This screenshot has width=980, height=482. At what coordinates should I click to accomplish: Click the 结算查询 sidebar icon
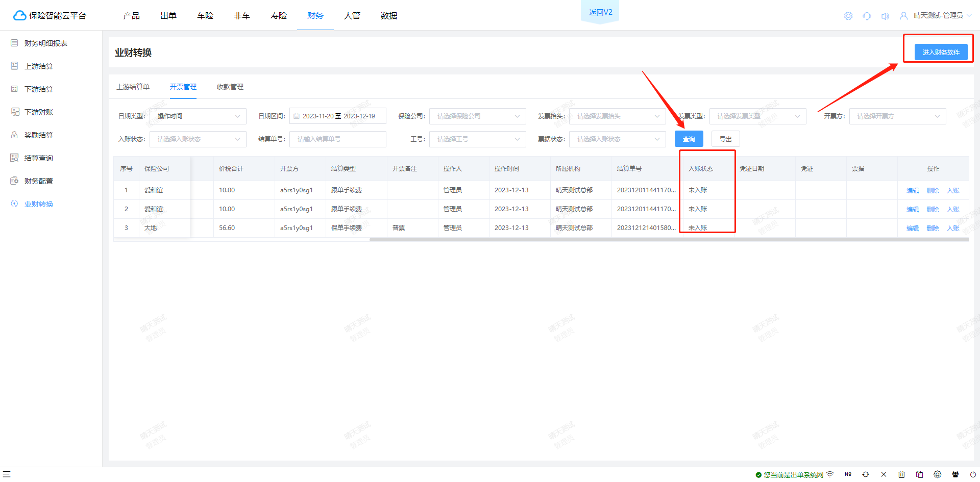tap(14, 158)
